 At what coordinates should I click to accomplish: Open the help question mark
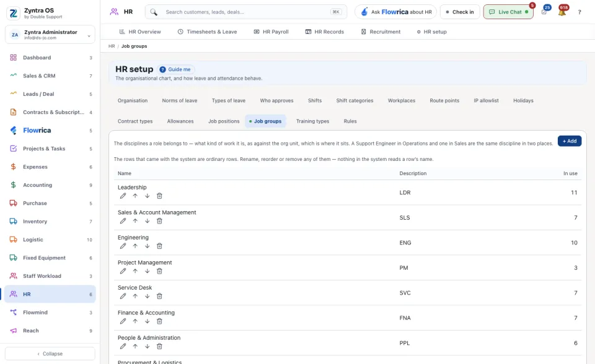[x=580, y=12]
